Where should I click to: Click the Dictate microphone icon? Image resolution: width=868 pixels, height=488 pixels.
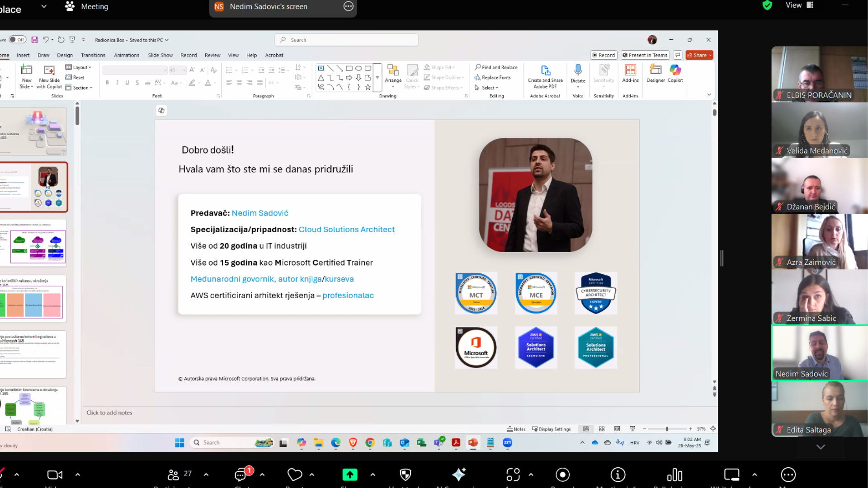578,70
